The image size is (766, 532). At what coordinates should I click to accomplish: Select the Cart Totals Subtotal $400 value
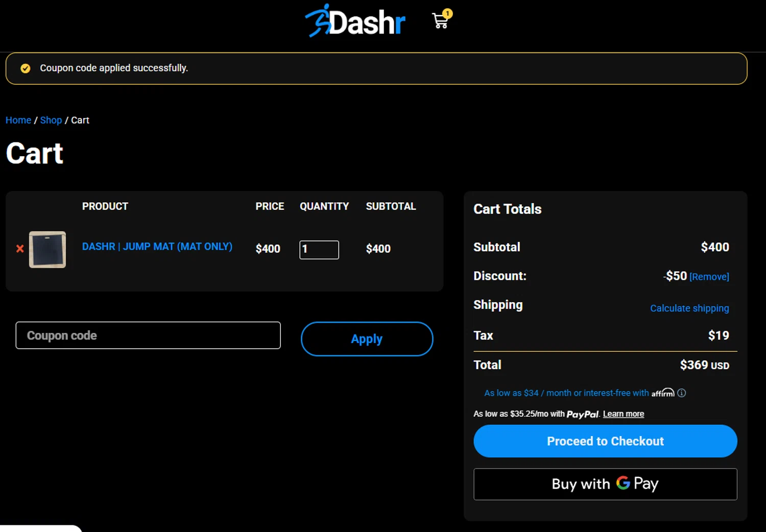[715, 247]
